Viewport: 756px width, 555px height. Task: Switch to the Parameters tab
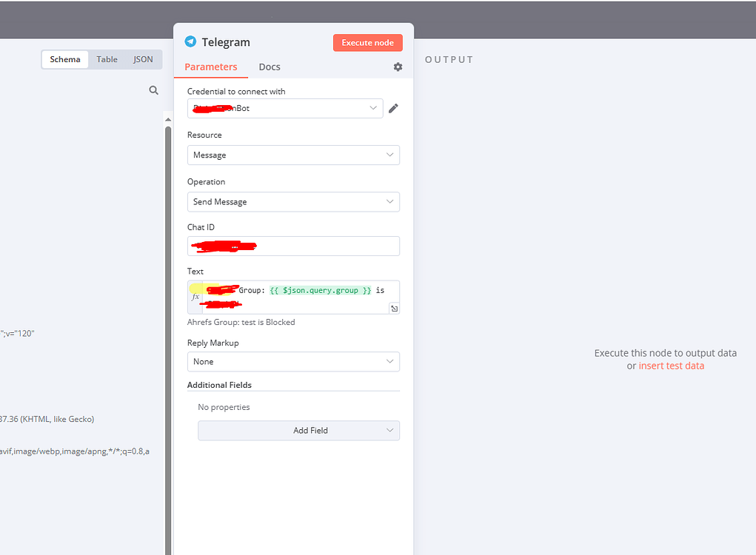[x=211, y=67]
